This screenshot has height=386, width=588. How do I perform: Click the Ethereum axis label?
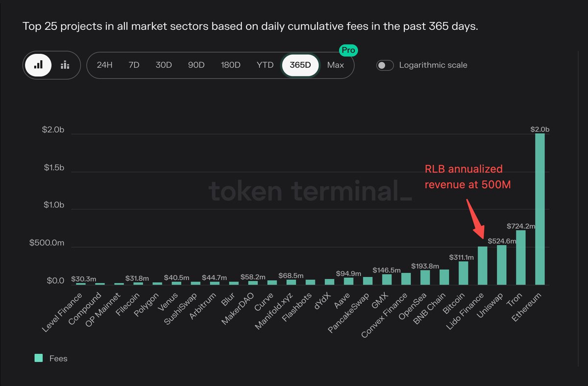click(526, 307)
